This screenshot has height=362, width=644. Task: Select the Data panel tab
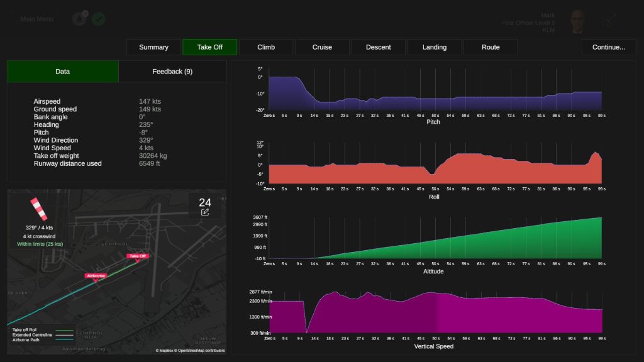point(63,72)
